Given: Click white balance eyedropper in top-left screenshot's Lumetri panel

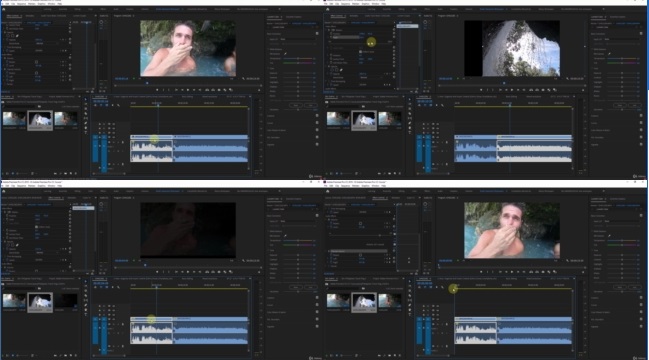Looking at the screenshot, I should [x=285, y=54].
